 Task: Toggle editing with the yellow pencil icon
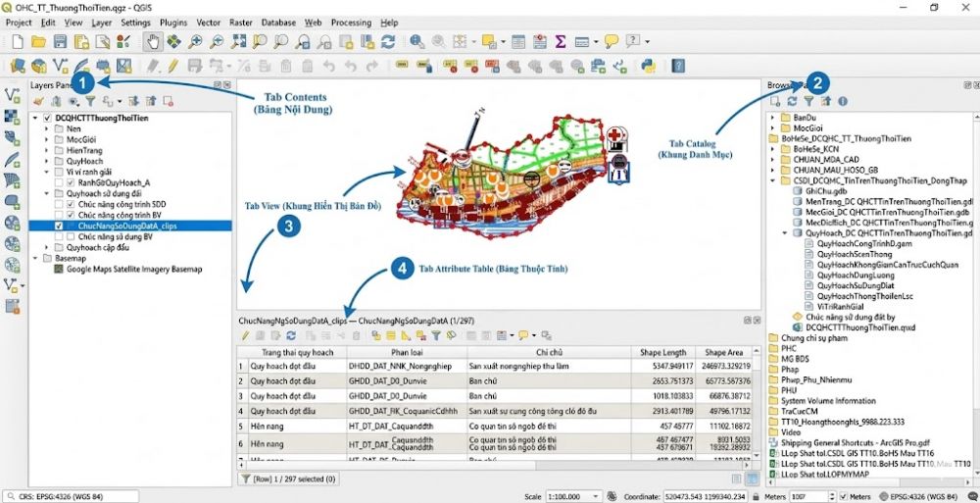pyautogui.click(x=172, y=65)
